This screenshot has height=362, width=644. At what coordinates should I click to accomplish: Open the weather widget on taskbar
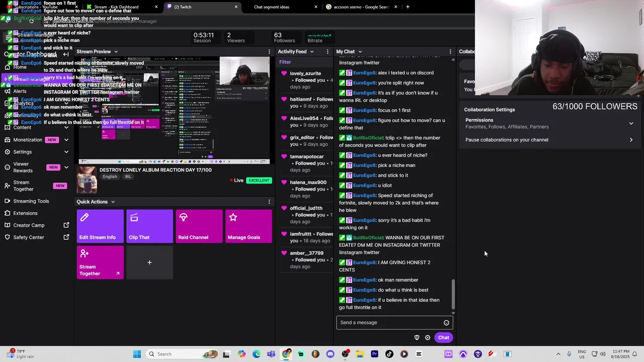click(21, 354)
